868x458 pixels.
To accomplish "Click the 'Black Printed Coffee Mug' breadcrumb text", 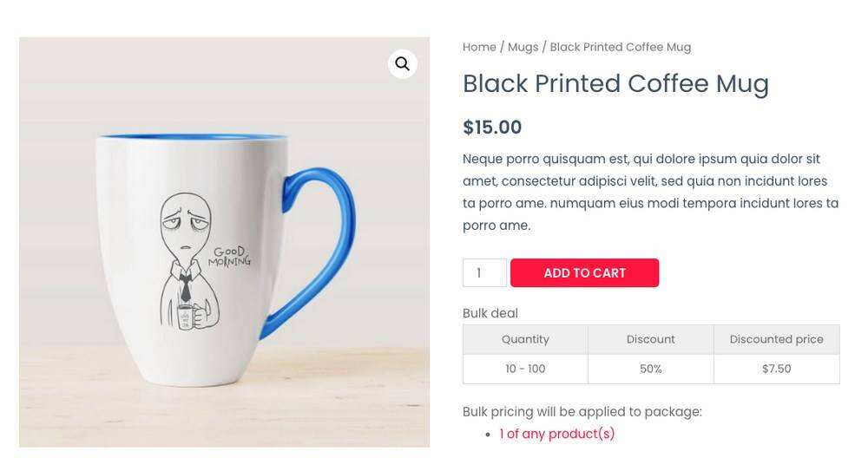I will coord(620,47).
